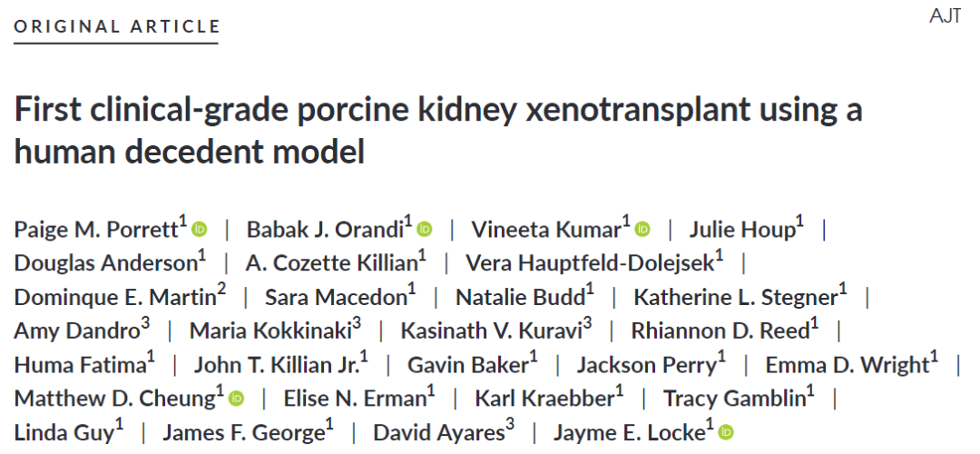The image size is (980, 454).
Task: Open author Julie Houp's details
Action: pyautogui.click(x=742, y=231)
